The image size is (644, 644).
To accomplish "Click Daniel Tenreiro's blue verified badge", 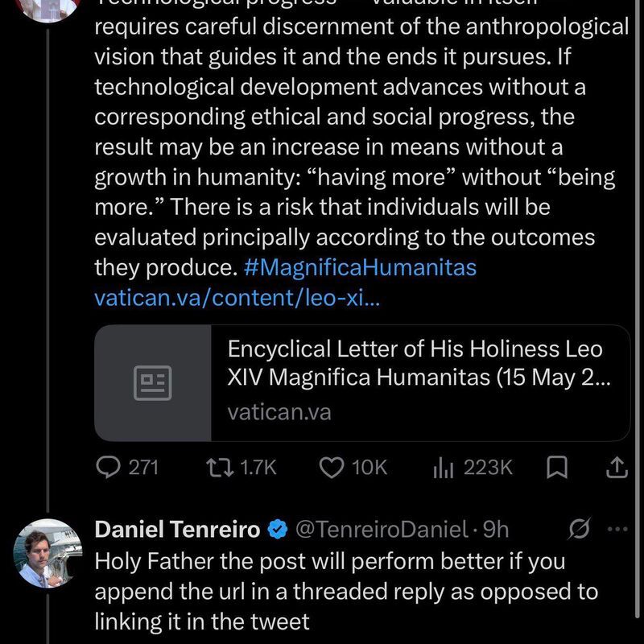I will [278, 530].
